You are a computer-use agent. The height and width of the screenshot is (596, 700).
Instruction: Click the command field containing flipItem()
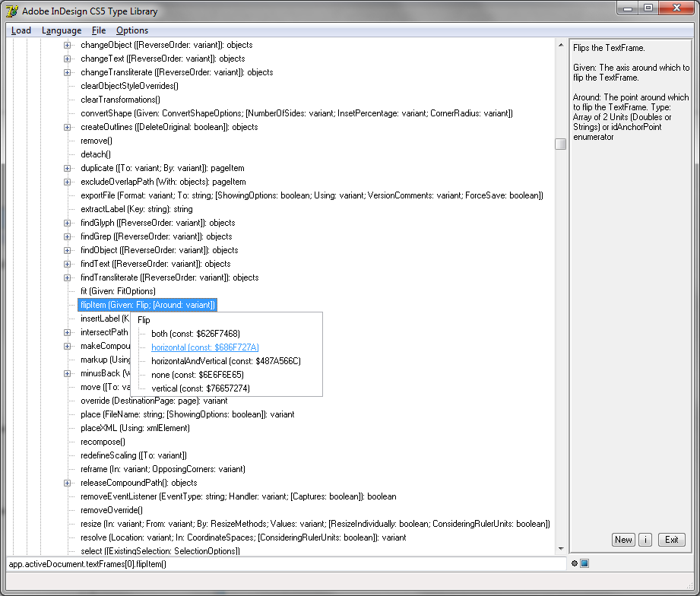point(287,564)
